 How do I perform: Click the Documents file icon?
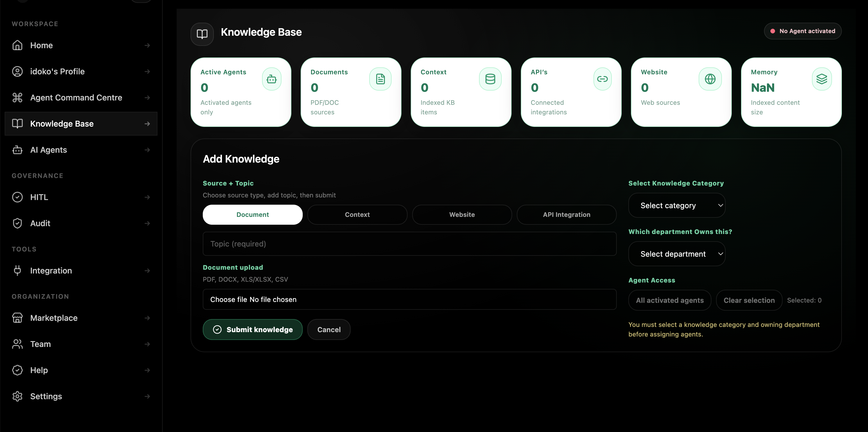(x=381, y=79)
